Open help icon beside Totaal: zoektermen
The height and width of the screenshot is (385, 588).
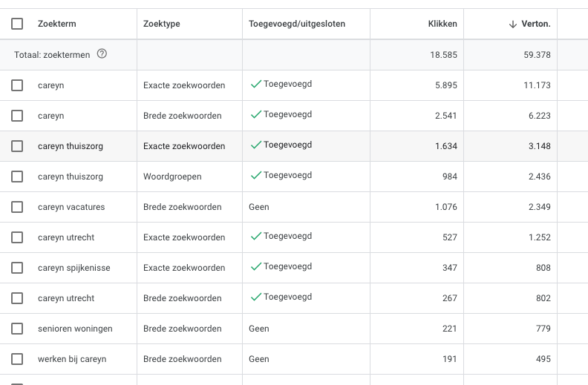point(102,54)
